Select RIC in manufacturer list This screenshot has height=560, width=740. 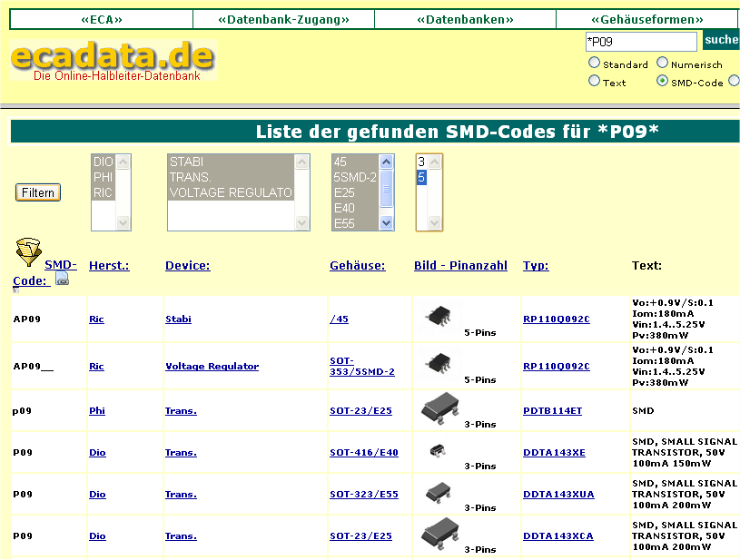104,193
